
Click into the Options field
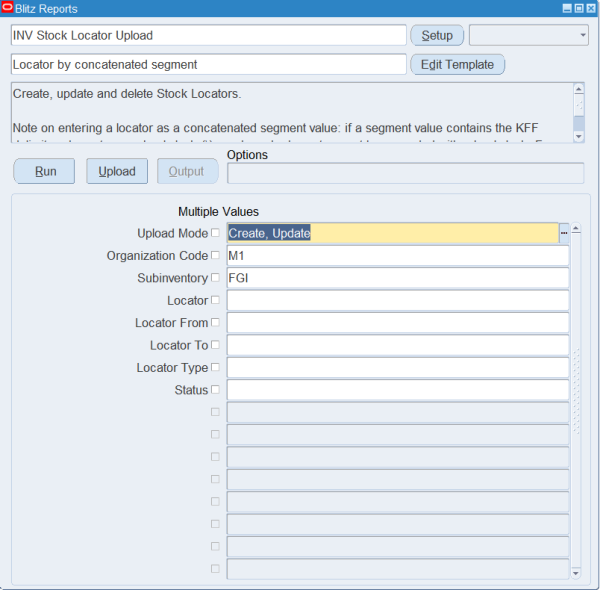[x=406, y=173]
